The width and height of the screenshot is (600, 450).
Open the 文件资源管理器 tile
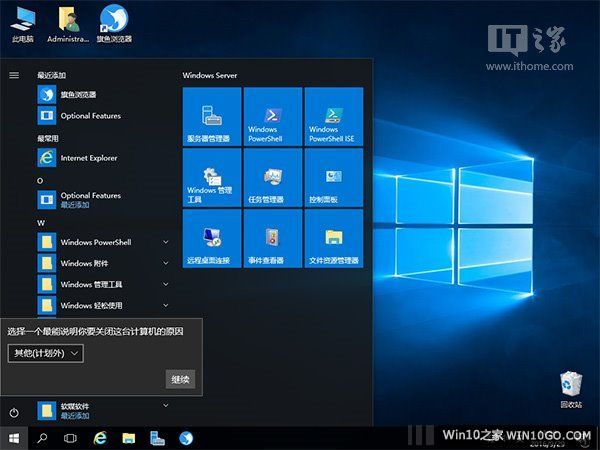pos(333,238)
